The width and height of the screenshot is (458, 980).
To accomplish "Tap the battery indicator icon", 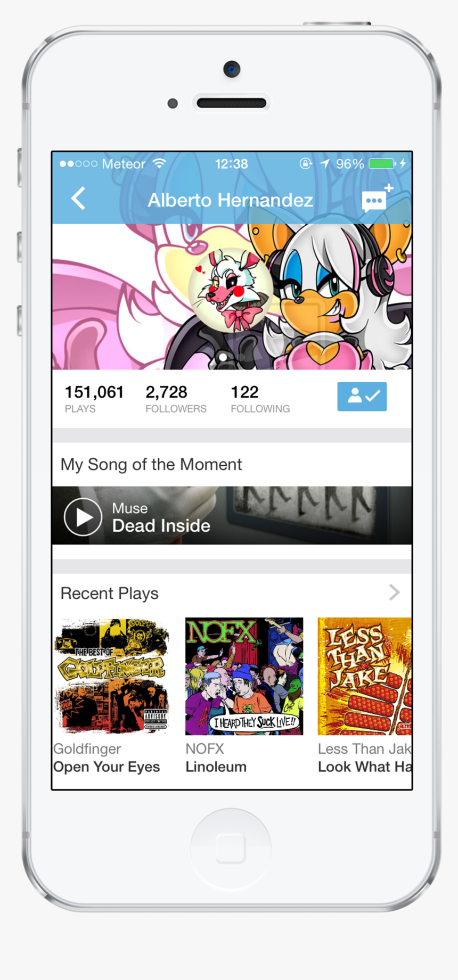I will (x=382, y=163).
